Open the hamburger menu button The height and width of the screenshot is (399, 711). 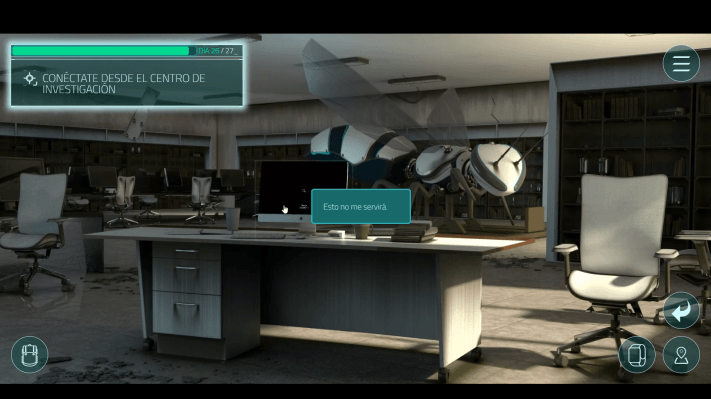click(x=681, y=63)
